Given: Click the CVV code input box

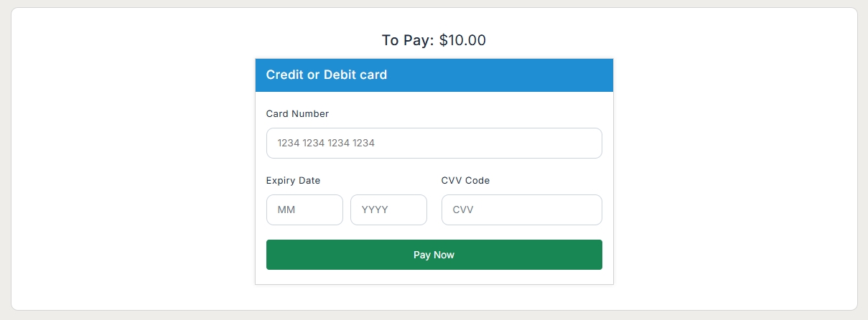Looking at the screenshot, I should pos(521,210).
